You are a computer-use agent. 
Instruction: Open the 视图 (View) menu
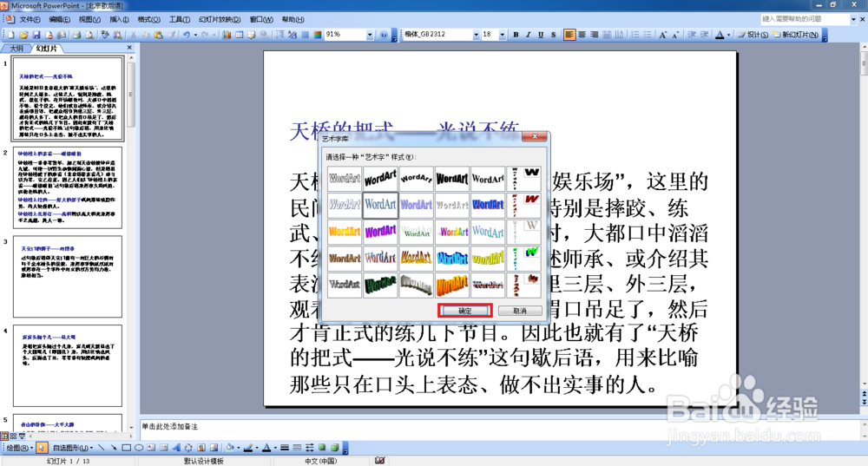(89, 19)
